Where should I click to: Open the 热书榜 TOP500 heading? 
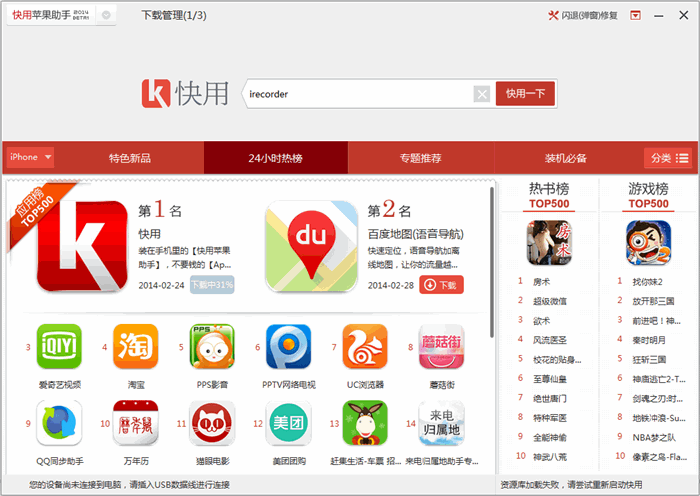pyautogui.click(x=549, y=196)
